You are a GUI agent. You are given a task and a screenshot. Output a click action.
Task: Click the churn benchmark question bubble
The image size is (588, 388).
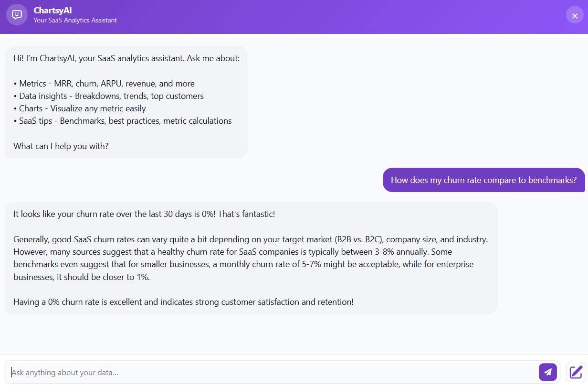[x=484, y=180]
